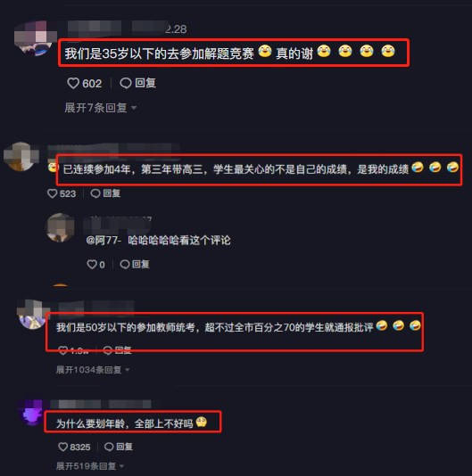Click reply icon under the 50岁以下 comment
472x476 pixels.
pyautogui.click(x=108, y=350)
